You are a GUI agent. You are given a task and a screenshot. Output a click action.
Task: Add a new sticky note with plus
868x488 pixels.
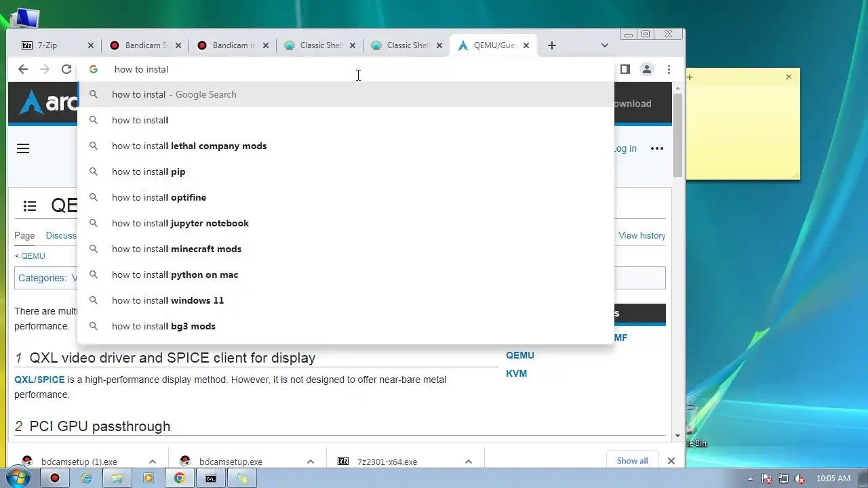[690, 77]
